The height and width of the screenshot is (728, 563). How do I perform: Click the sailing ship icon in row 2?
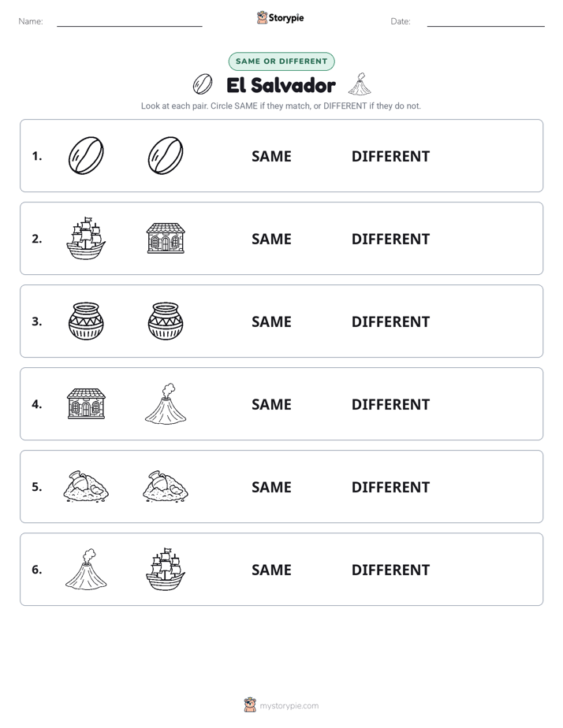click(86, 238)
